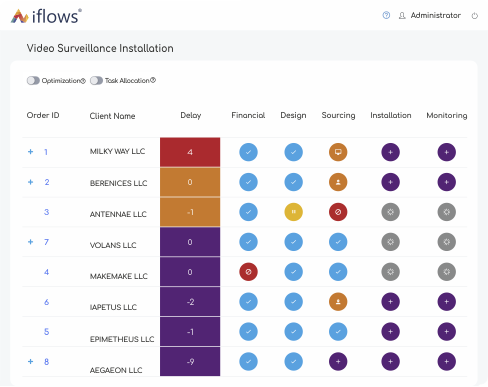Expand order 7 Volans row
Screen dimensions: 488x387
pyautogui.click(x=30, y=242)
